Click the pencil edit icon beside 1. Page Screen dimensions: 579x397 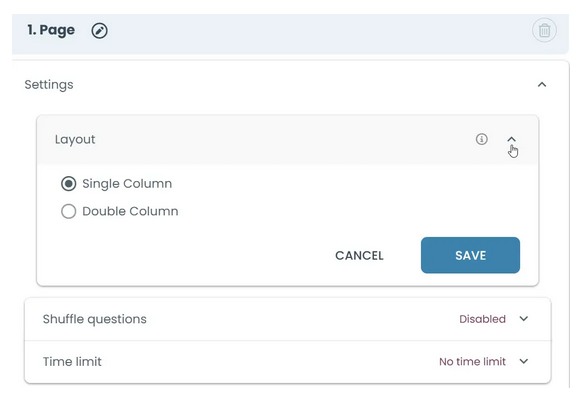pyautogui.click(x=99, y=31)
